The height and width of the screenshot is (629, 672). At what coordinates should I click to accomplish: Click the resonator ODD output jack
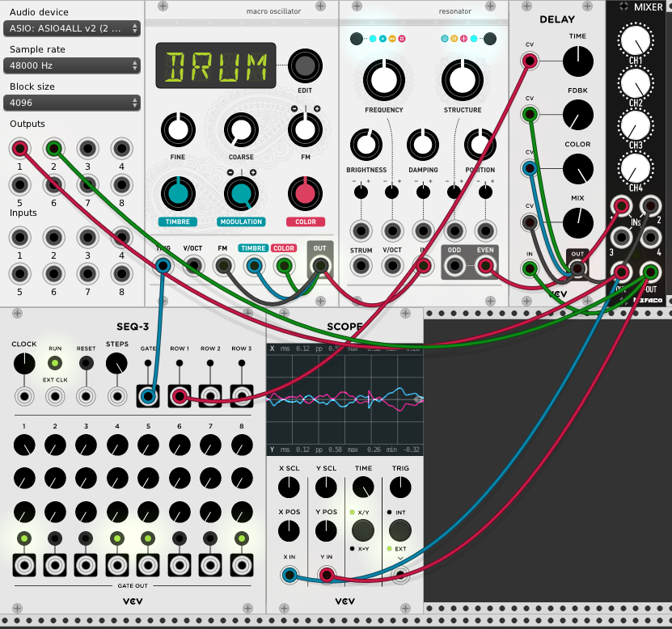454,266
